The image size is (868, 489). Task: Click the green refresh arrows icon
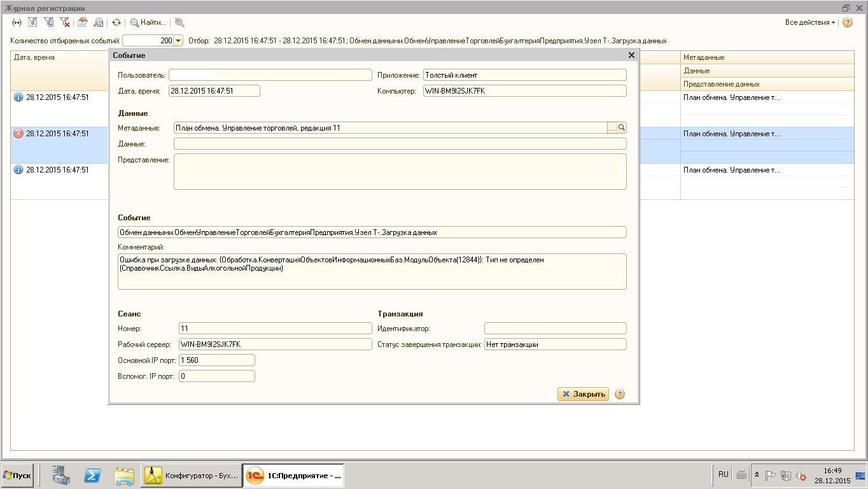(x=116, y=22)
